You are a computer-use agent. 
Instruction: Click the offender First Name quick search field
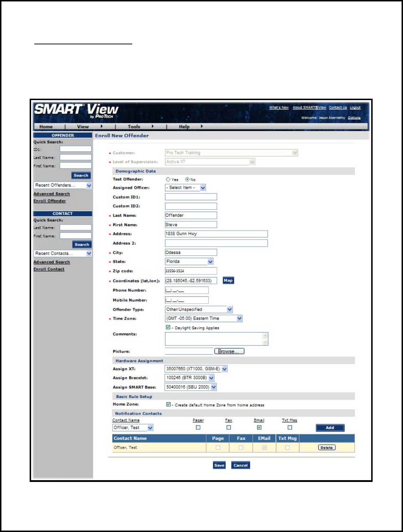pos(76,166)
